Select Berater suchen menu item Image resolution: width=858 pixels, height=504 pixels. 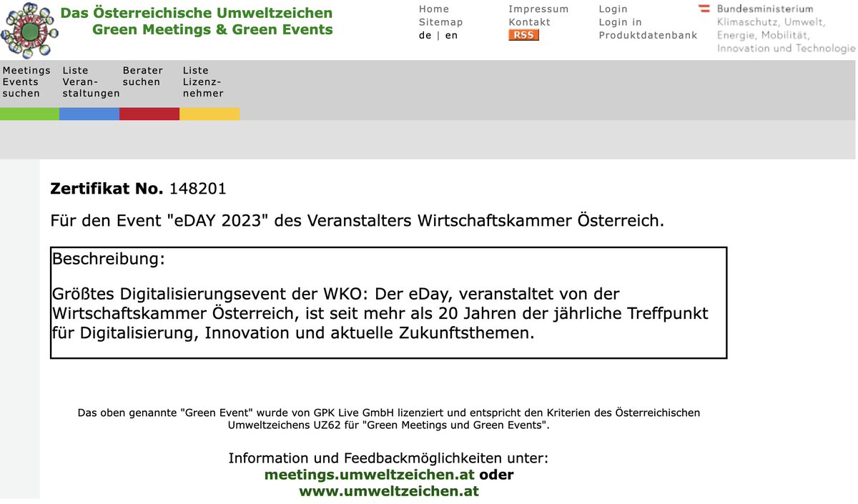142,76
